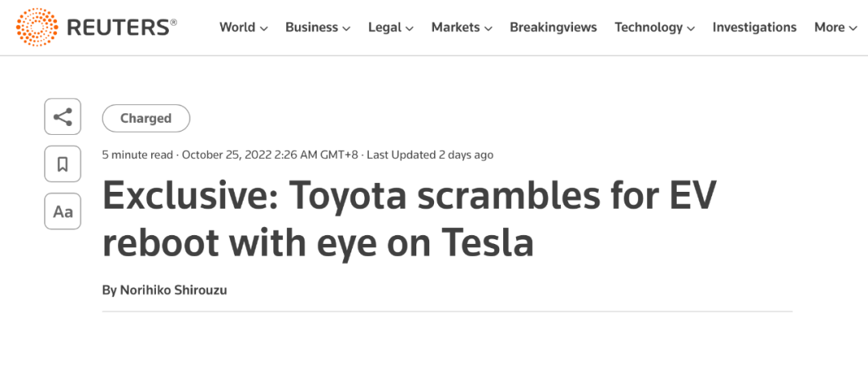Select Technology in the top navigation

coord(647,27)
